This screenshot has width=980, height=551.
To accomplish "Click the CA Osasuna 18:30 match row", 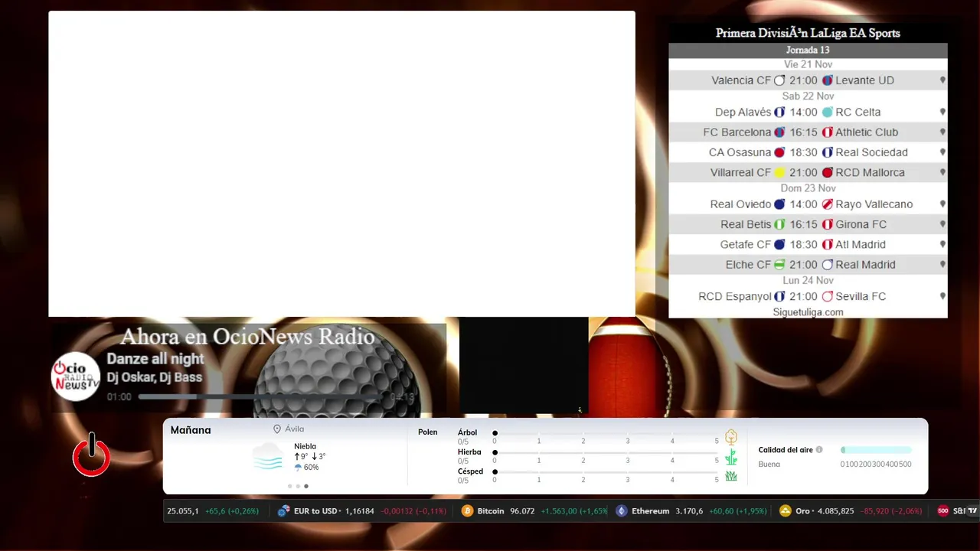I will pos(808,152).
